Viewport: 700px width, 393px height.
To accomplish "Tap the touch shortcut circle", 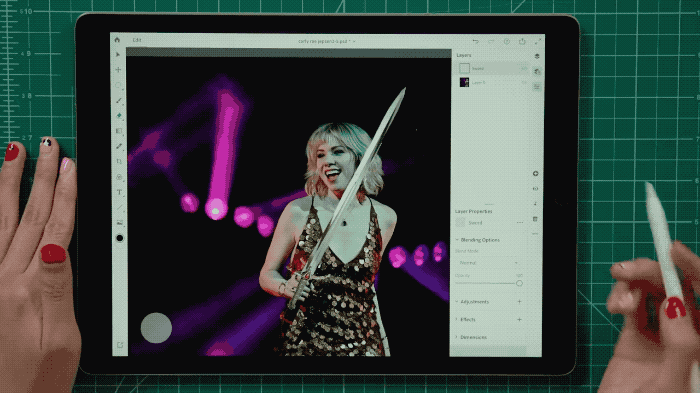I will (156, 328).
